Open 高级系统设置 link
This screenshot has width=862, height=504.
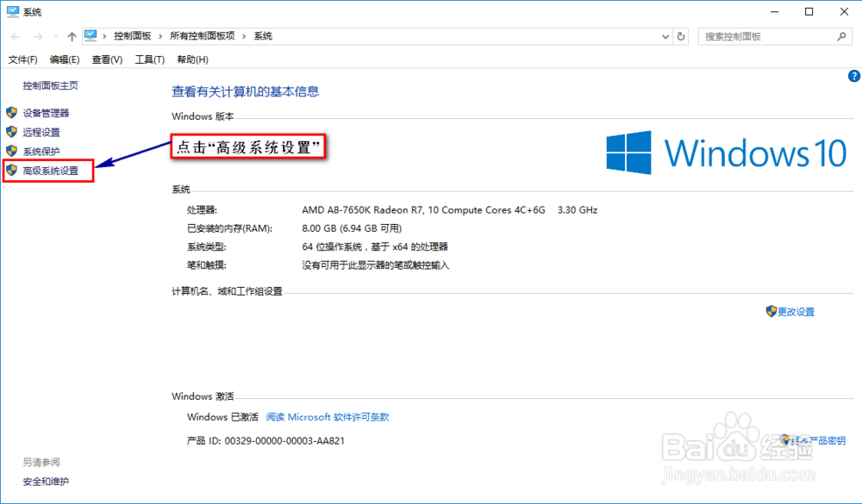point(51,171)
